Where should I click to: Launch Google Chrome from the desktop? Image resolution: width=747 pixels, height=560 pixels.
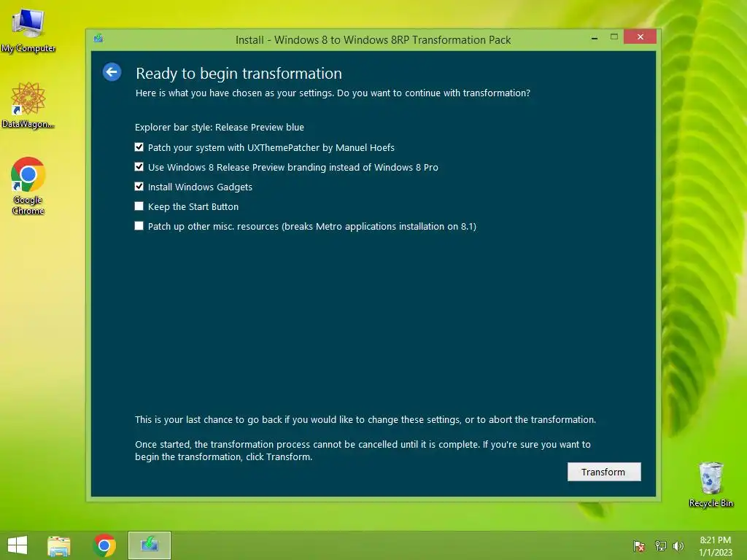[28, 186]
